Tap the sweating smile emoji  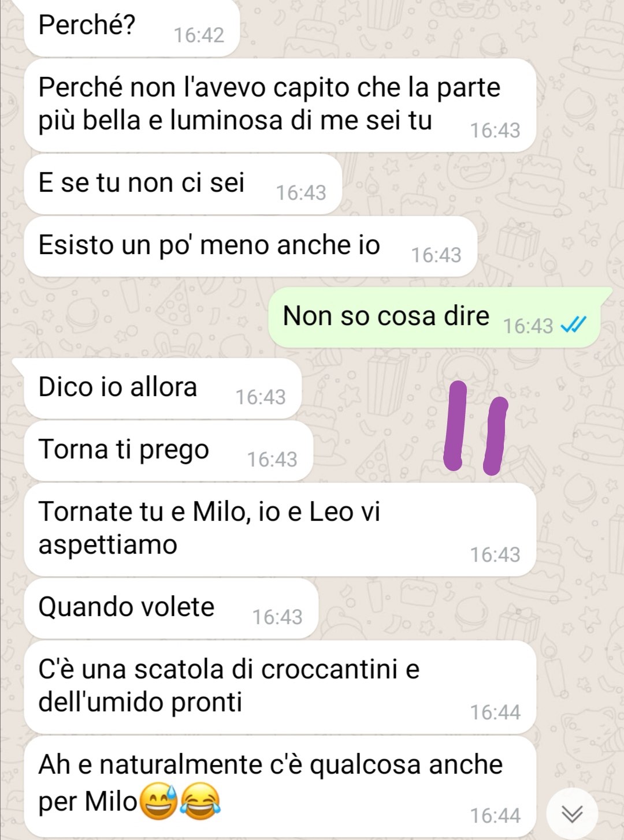[x=159, y=801]
